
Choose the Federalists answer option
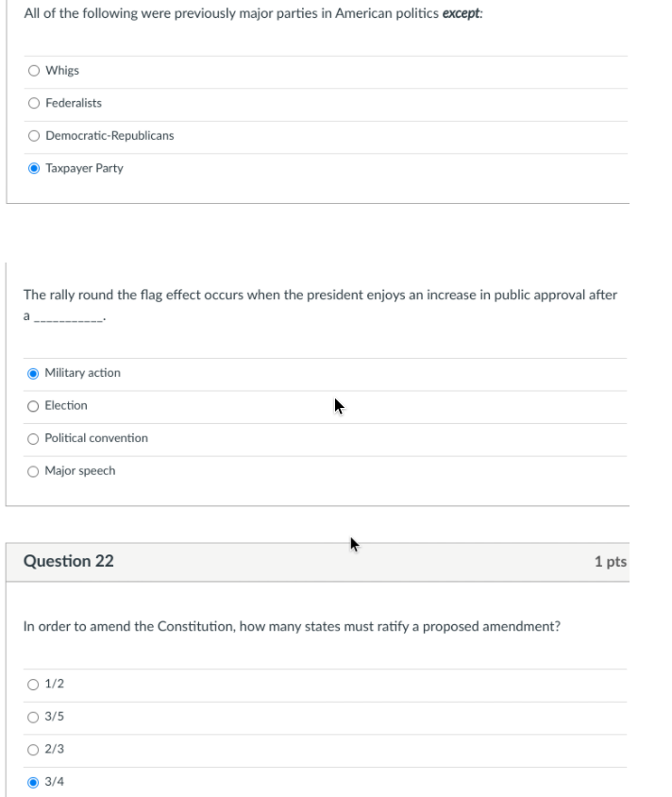pos(34,103)
